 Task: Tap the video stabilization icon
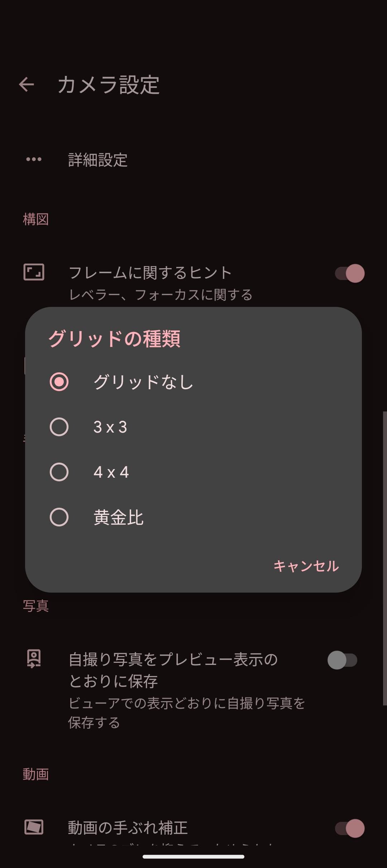(34, 827)
